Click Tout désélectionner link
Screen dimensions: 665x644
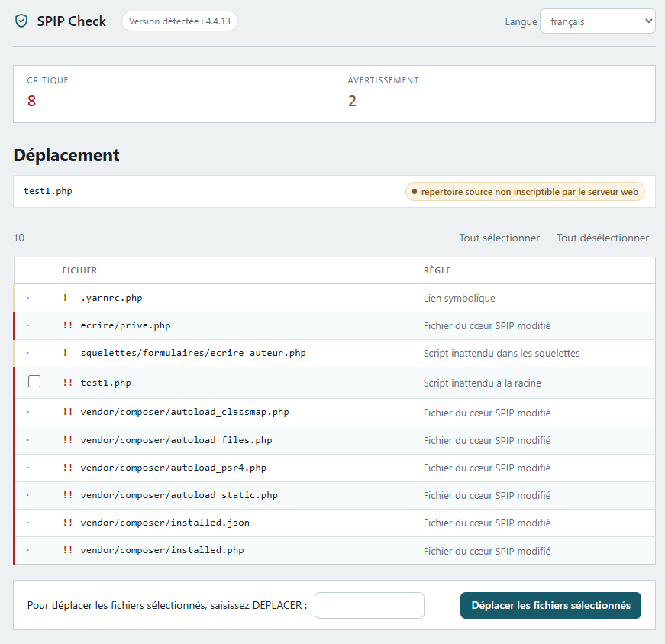(x=602, y=238)
